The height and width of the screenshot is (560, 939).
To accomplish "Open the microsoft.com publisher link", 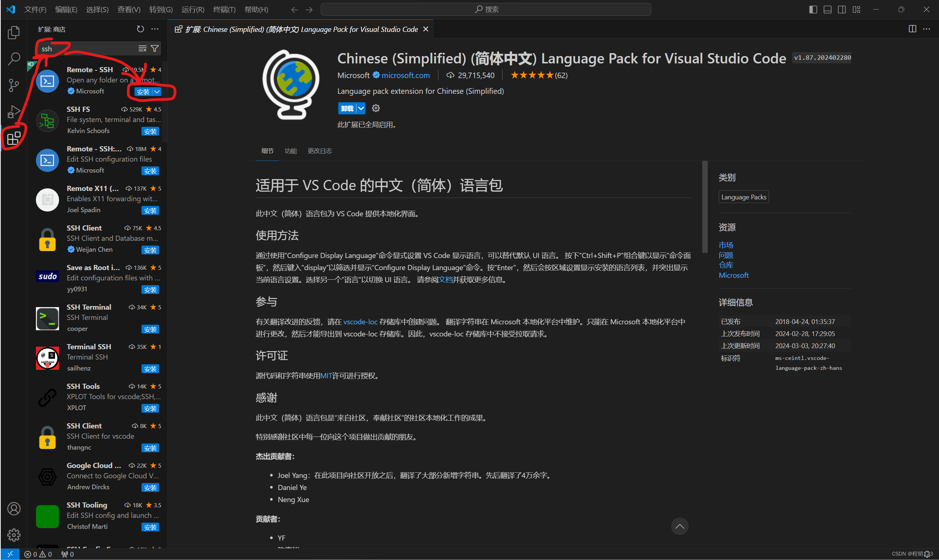I will [x=406, y=75].
